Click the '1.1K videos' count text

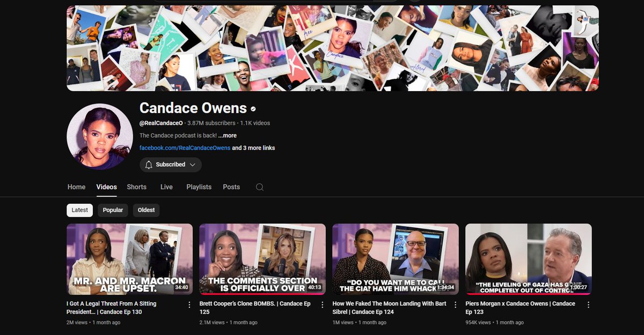click(255, 123)
